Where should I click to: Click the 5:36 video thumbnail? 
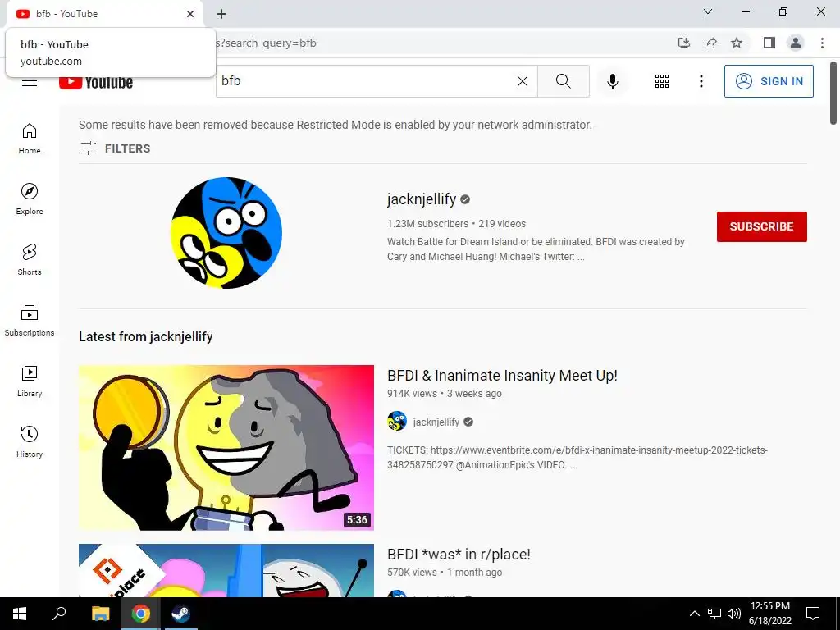coord(226,448)
